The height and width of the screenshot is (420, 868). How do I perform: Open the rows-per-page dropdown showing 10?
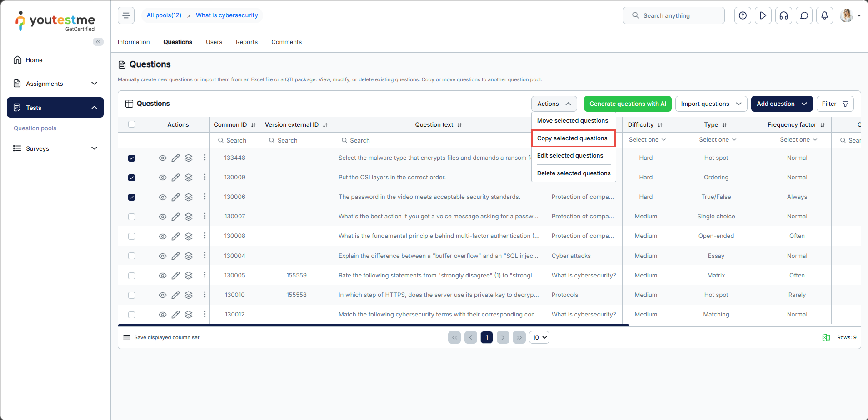(539, 337)
